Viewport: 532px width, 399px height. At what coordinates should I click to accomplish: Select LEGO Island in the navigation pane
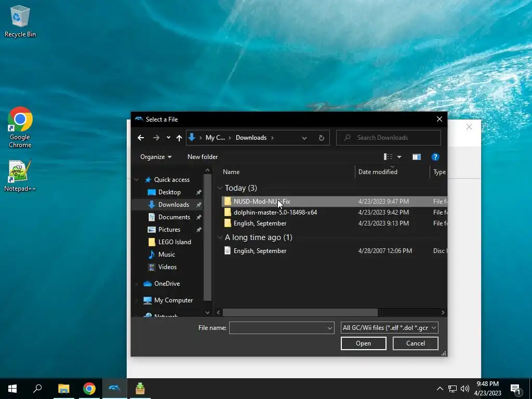pyautogui.click(x=175, y=242)
